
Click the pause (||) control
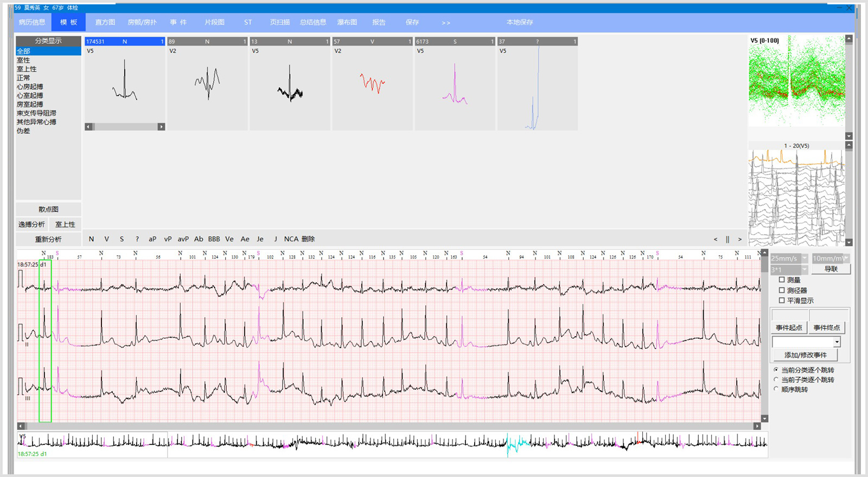(x=727, y=239)
